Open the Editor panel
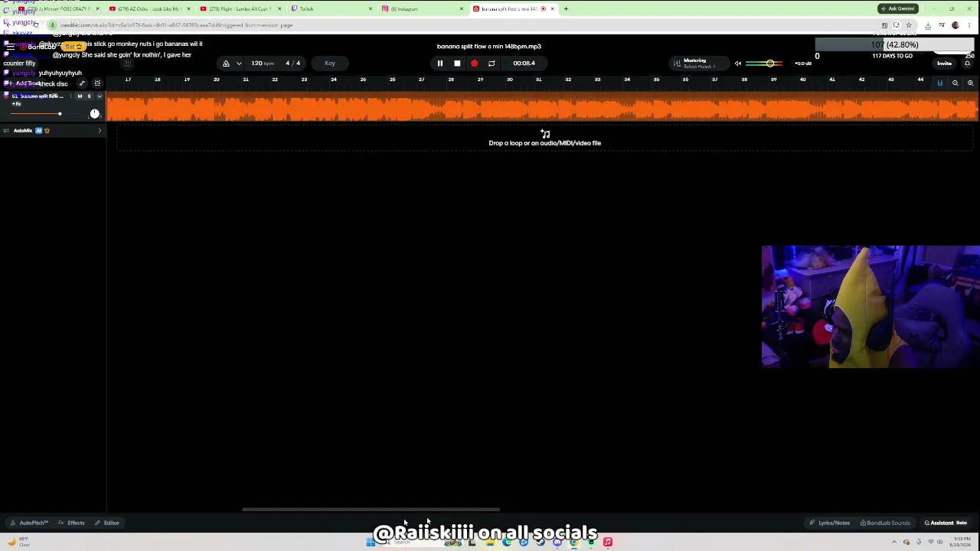The width and height of the screenshot is (980, 551). pos(108,523)
